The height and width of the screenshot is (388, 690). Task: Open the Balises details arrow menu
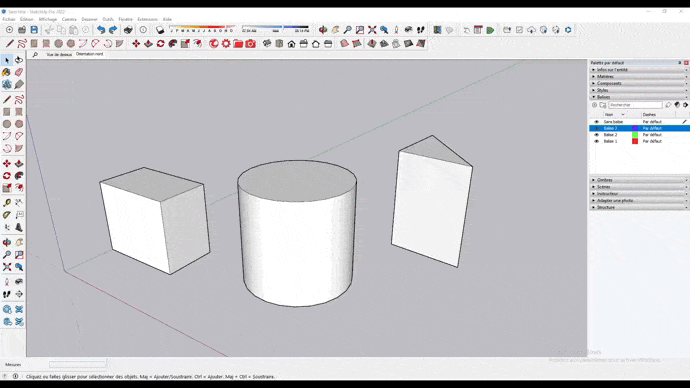[x=685, y=105]
